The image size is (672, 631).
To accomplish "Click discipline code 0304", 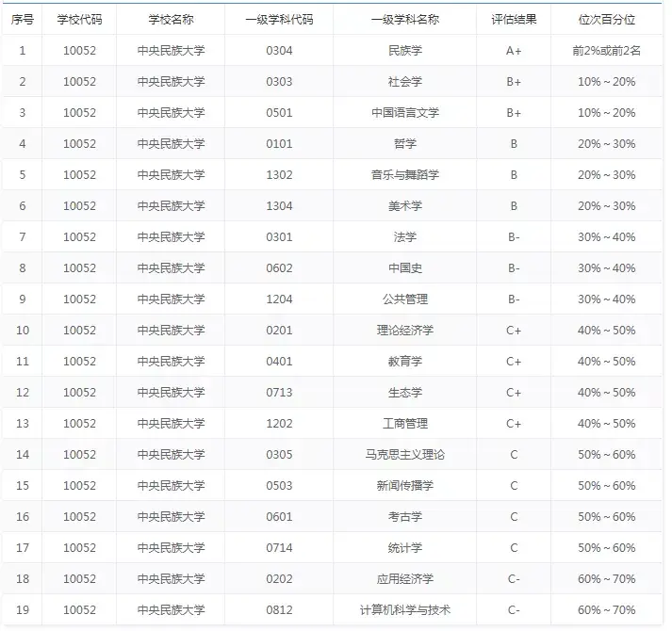I will [x=279, y=51].
